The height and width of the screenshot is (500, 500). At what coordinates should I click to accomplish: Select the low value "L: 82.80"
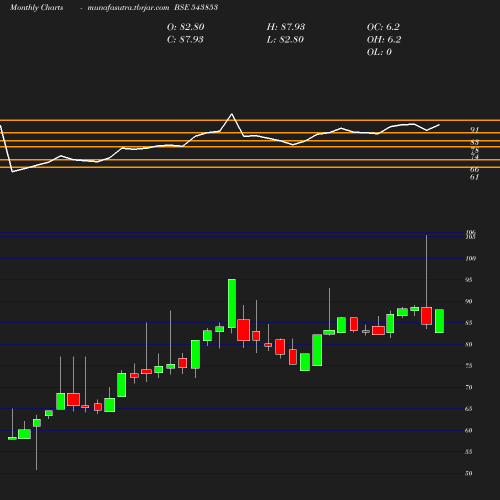click(x=285, y=40)
